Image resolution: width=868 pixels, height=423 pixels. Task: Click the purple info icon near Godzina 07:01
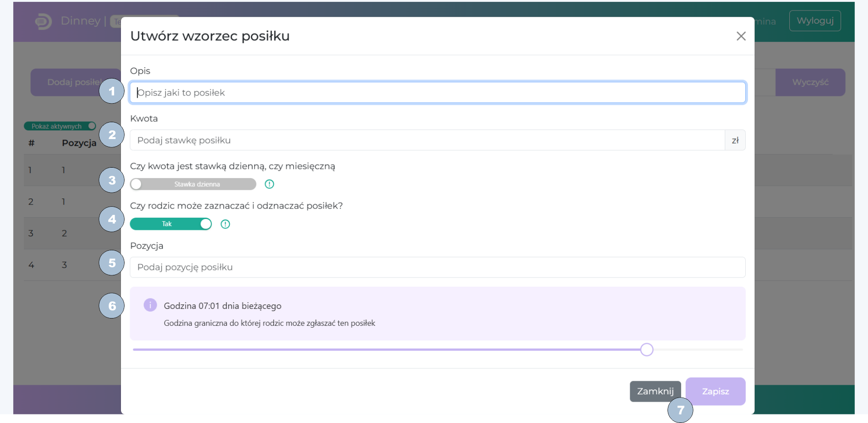150,305
